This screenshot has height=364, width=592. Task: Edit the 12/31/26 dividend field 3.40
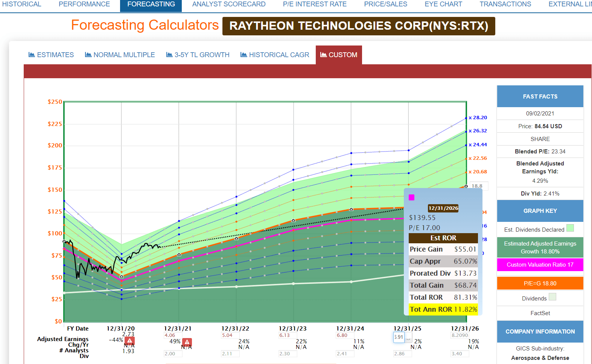coord(460,354)
